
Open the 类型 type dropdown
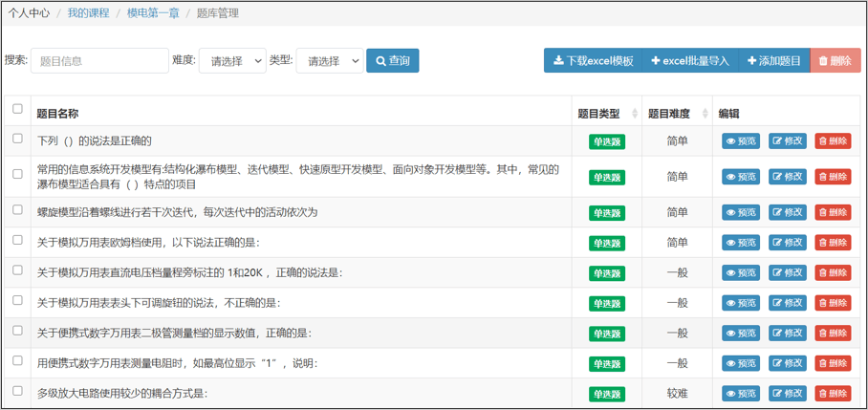(x=330, y=61)
